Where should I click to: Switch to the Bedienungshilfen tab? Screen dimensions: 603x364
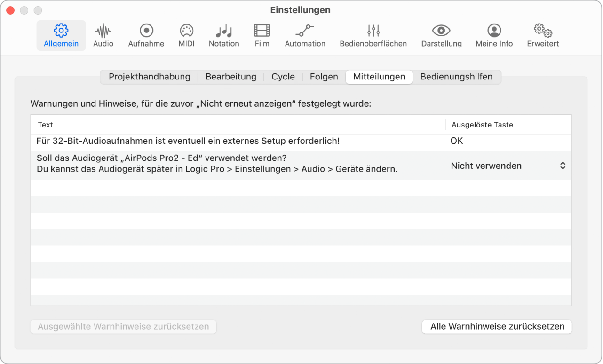click(x=456, y=77)
